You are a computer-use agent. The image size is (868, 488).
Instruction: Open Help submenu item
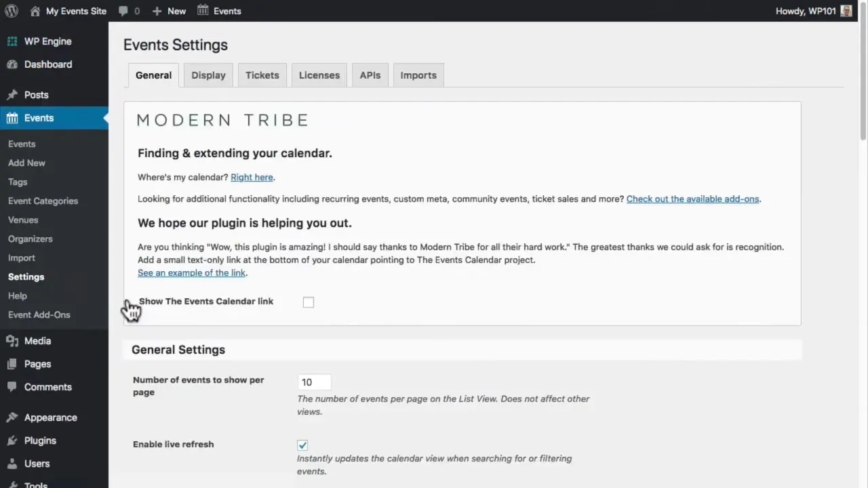tap(18, 296)
